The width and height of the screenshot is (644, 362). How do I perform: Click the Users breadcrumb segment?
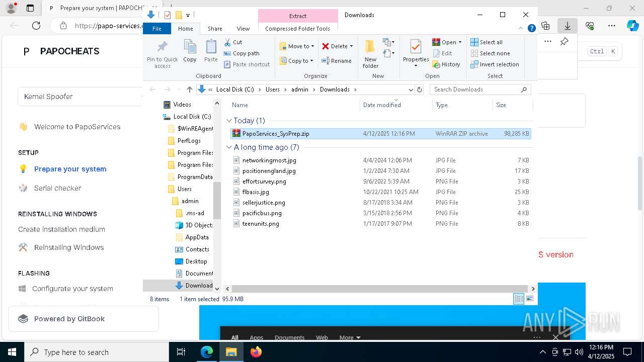tap(272, 89)
